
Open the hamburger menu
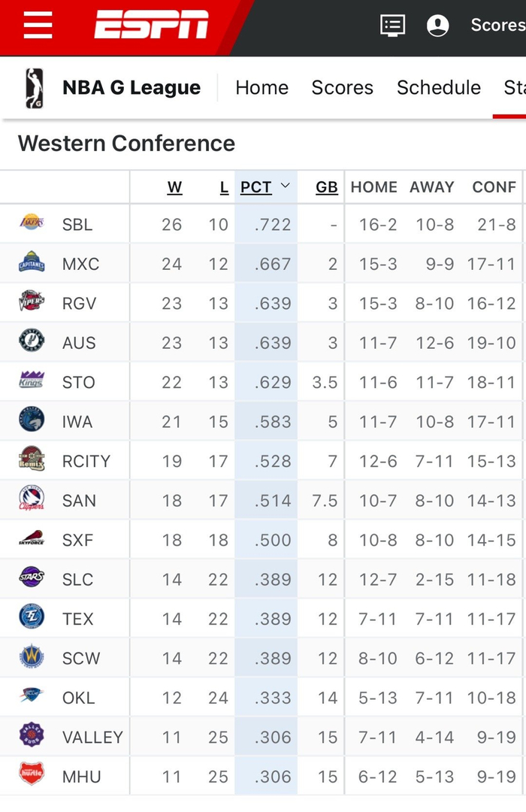[x=38, y=25]
